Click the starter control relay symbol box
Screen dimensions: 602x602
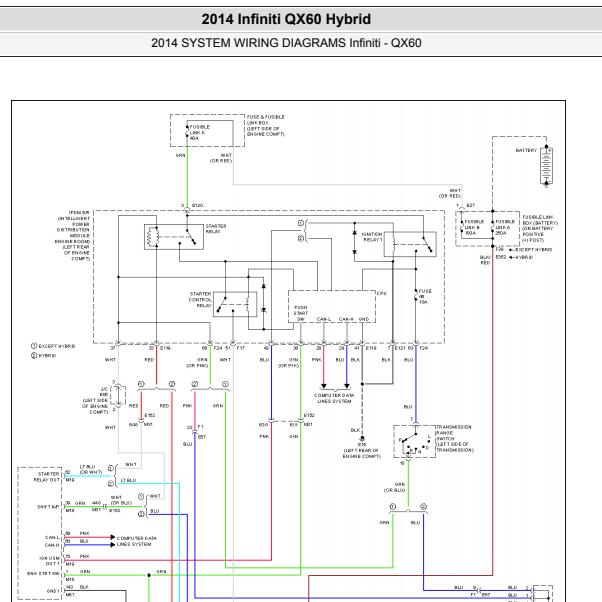tap(235, 304)
